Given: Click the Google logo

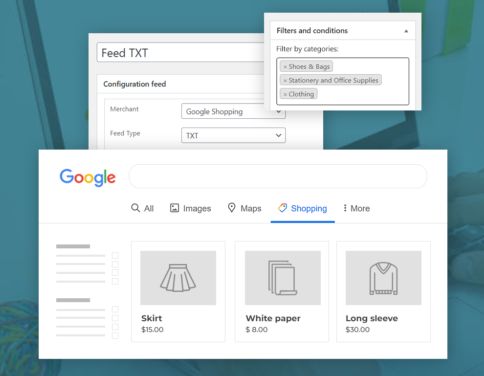Looking at the screenshot, I should click(x=88, y=177).
